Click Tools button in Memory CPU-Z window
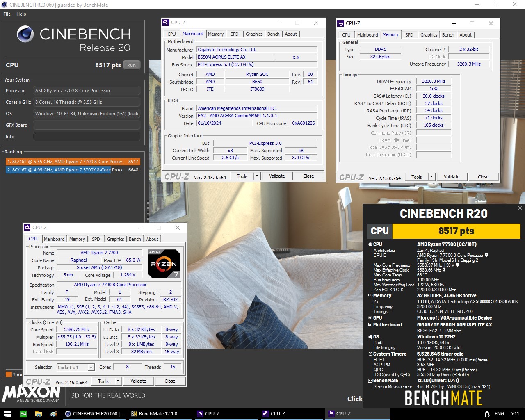The width and height of the screenshot is (525, 420). (x=417, y=177)
